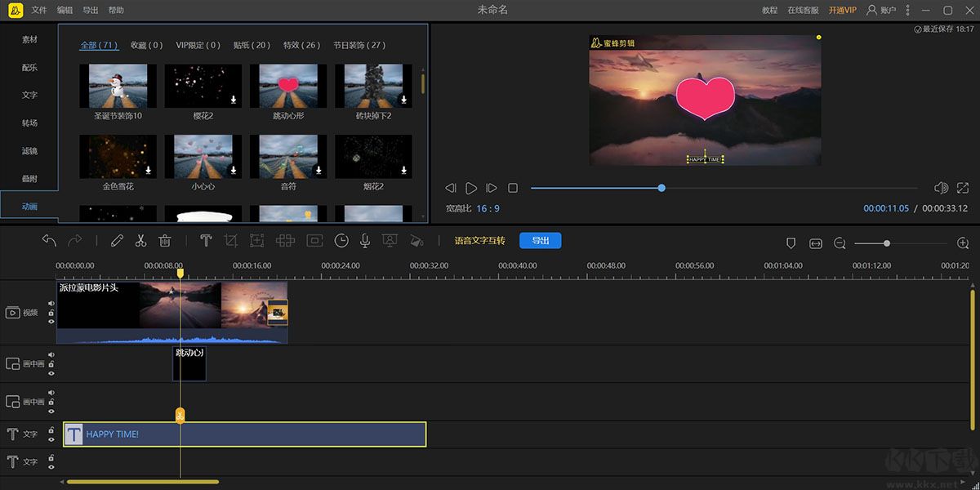
Task: Click the timeline zoom-in magnifier icon
Action: coord(963,243)
